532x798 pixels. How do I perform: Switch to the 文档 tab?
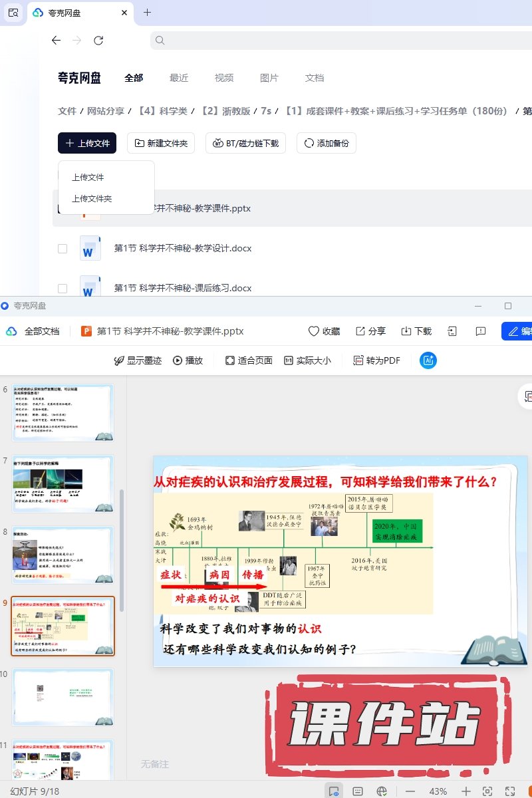pyautogui.click(x=315, y=78)
